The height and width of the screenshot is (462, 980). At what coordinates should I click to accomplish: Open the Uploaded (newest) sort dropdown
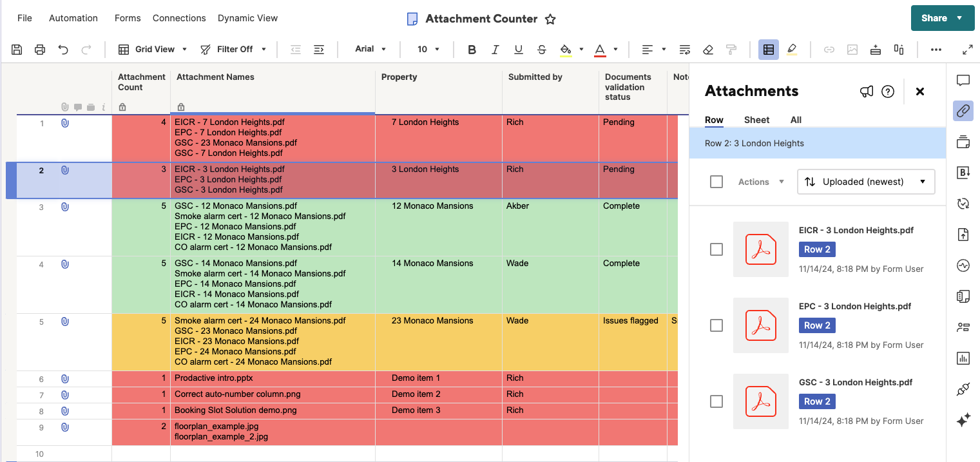866,182
